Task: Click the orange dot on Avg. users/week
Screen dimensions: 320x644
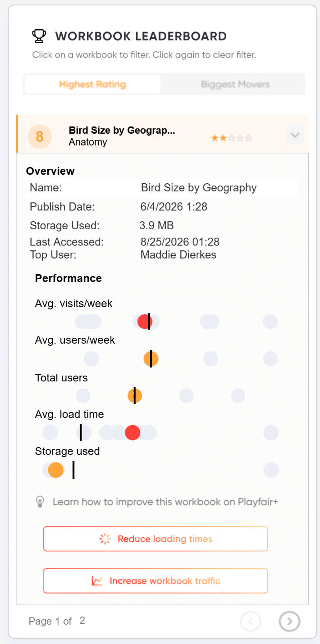Action: pos(151,359)
